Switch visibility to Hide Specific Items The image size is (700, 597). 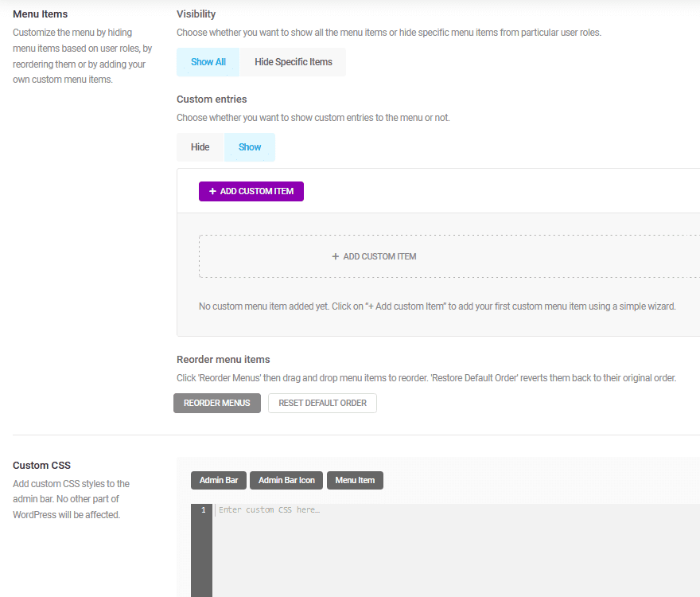(293, 61)
